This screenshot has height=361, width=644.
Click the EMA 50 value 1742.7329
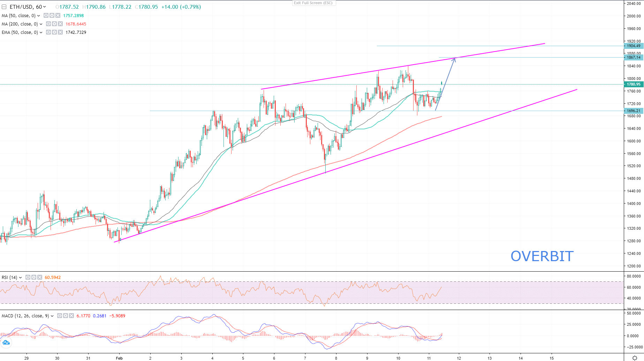coord(76,32)
